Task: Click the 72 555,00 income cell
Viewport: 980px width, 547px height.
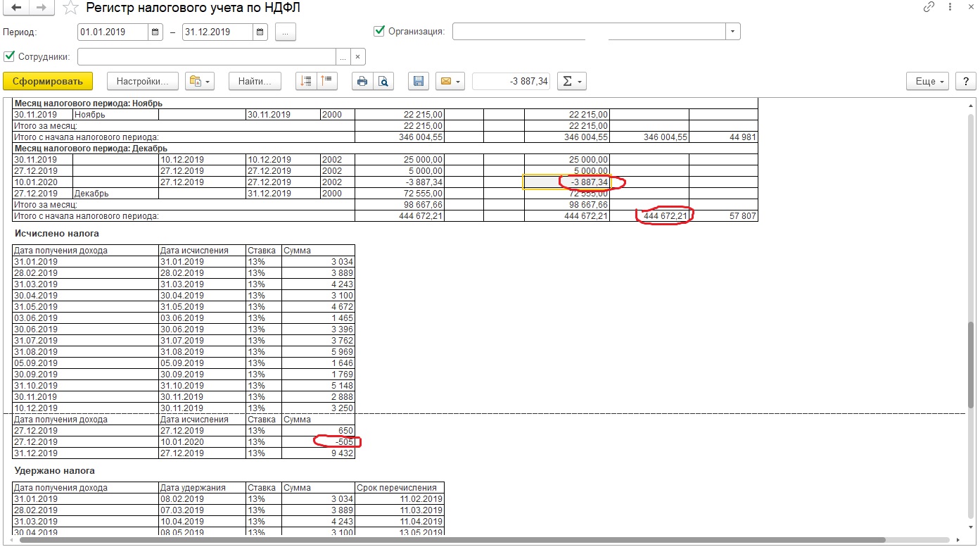Action: [400, 193]
